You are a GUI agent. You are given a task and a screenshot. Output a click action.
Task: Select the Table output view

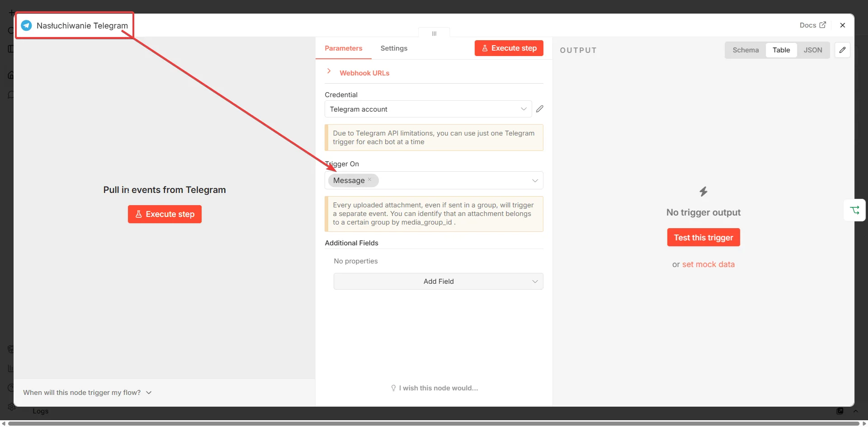[x=781, y=50]
